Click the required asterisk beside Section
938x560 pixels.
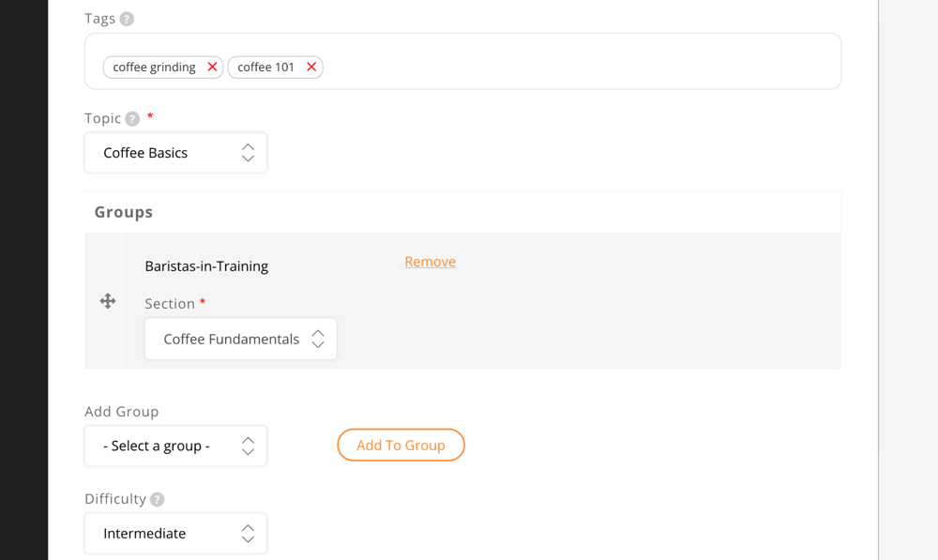click(x=205, y=302)
